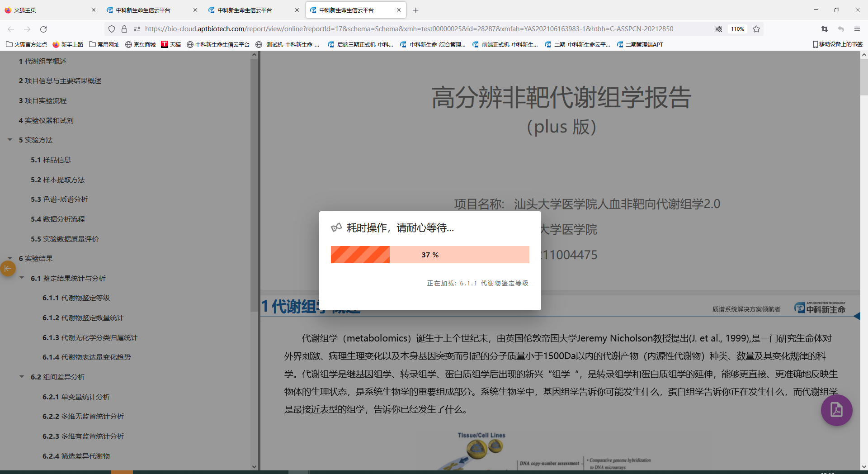Open the PDF download button on the report
868x474 pixels.
[836, 410]
